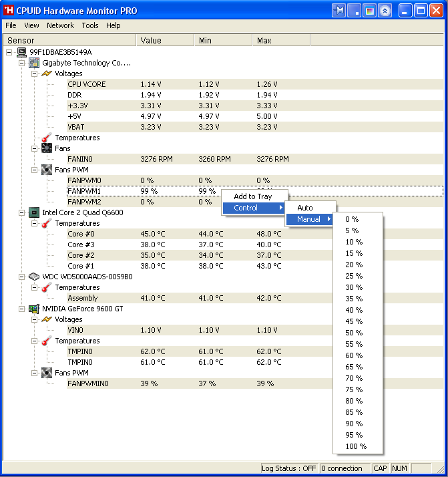The height and width of the screenshot is (477, 448).
Task: Set manual fan speed to 0 %
Action: point(358,219)
